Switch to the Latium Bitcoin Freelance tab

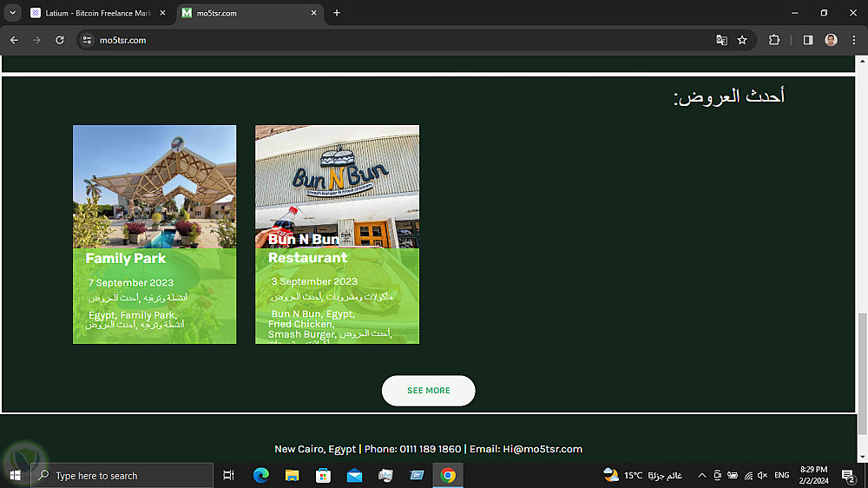coord(99,13)
